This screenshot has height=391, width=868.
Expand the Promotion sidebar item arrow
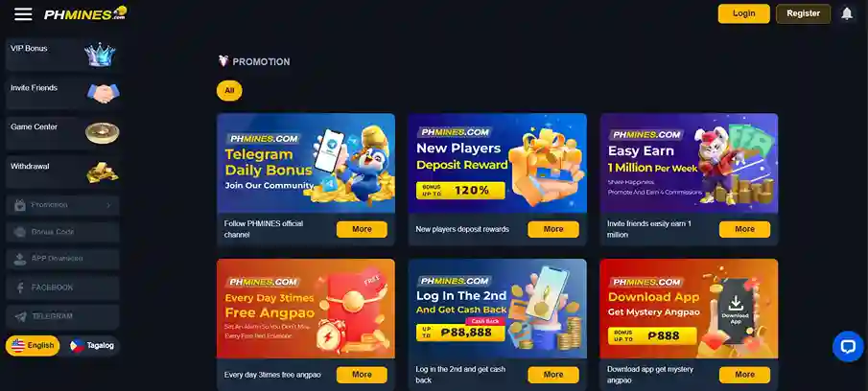click(x=108, y=205)
